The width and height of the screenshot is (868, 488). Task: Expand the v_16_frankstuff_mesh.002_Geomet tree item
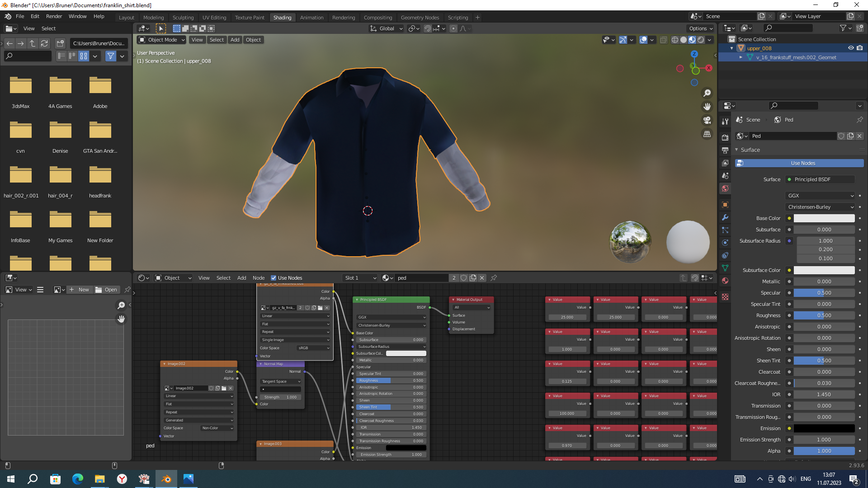coord(741,57)
